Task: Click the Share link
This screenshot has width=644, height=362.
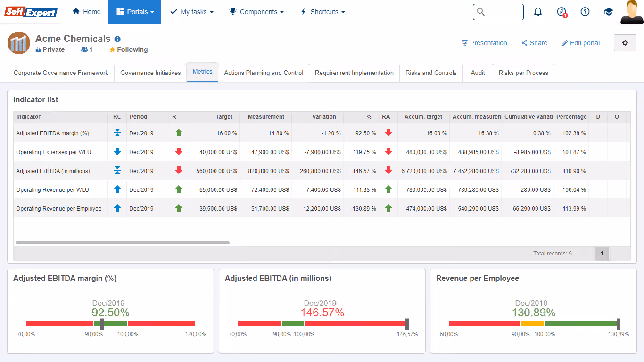Action: pyautogui.click(x=534, y=43)
